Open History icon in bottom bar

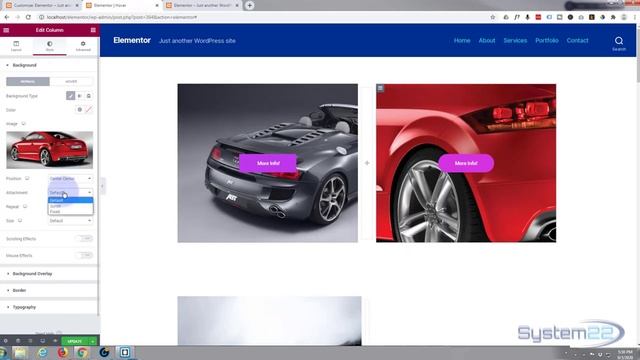[30, 341]
